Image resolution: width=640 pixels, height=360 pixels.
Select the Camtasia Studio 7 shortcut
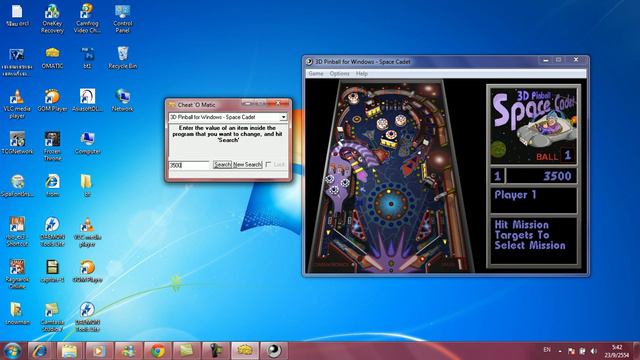click(52, 317)
